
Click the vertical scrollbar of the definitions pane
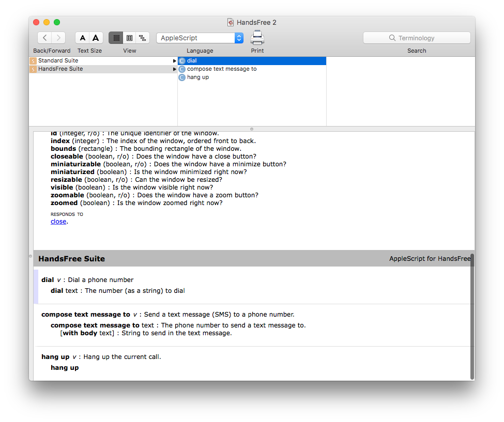472,316
